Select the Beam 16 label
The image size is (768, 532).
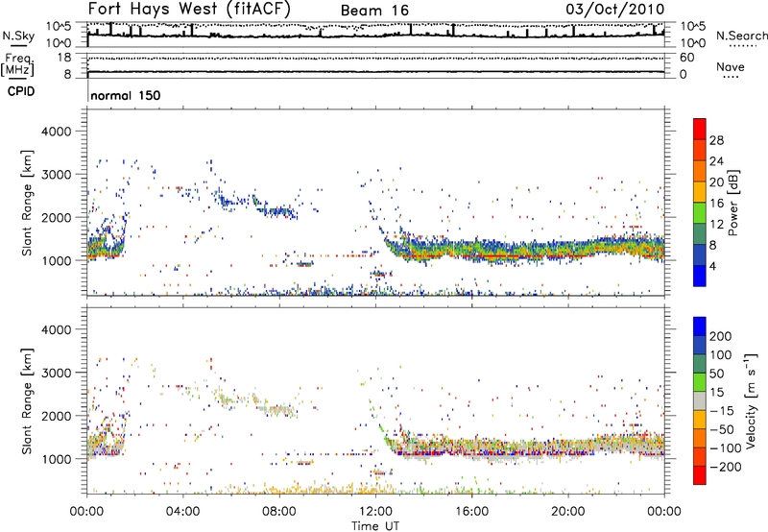(374, 11)
